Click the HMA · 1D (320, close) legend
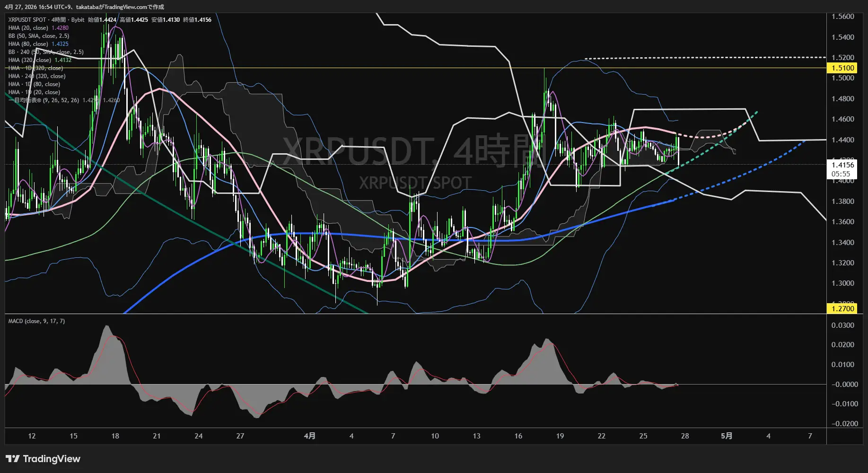The height and width of the screenshot is (473, 868). [x=35, y=68]
